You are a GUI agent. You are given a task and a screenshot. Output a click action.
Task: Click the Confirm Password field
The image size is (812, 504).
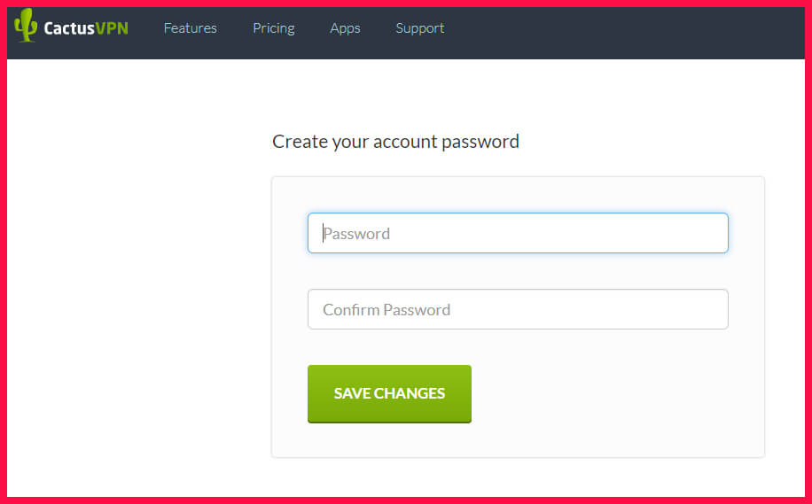point(518,309)
